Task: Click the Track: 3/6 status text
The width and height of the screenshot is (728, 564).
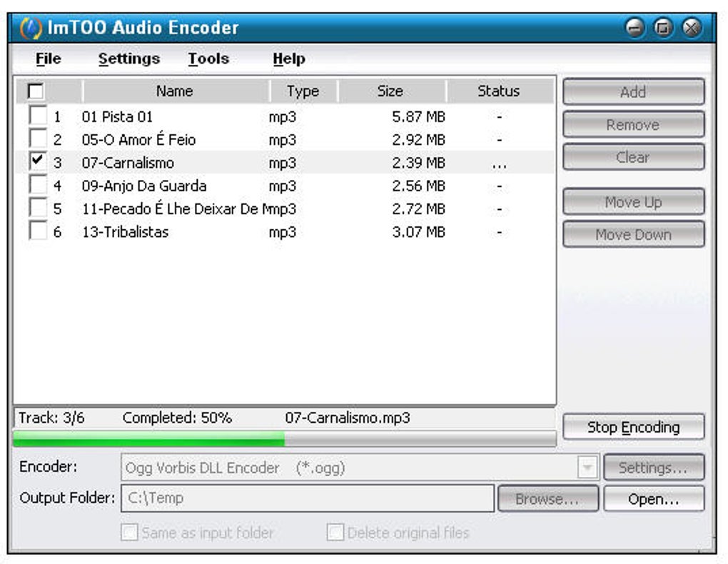Action: [51, 418]
